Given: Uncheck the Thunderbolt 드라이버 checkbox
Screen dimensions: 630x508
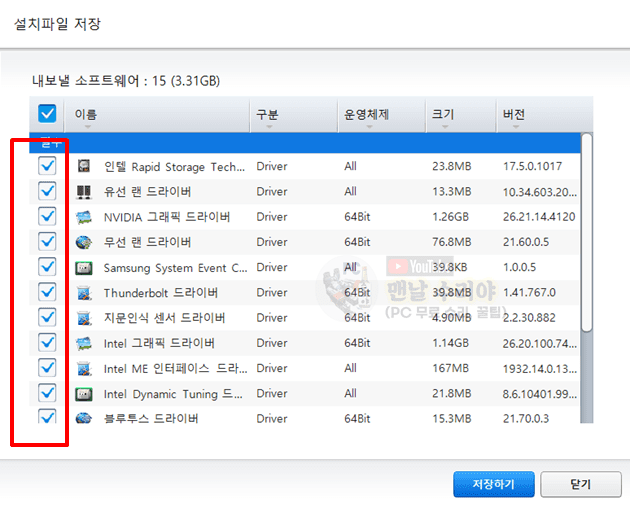Looking at the screenshot, I should [x=47, y=292].
